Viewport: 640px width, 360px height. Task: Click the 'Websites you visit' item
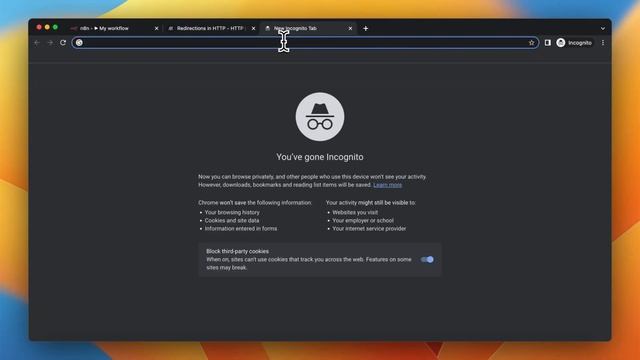click(355, 212)
